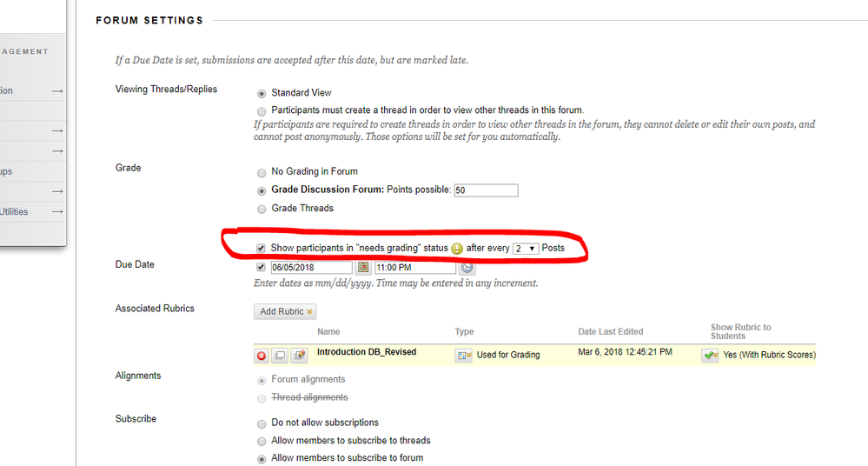Click the green checkmark Show Rubric to Students icon
The height and width of the screenshot is (466, 868).
click(710, 355)
